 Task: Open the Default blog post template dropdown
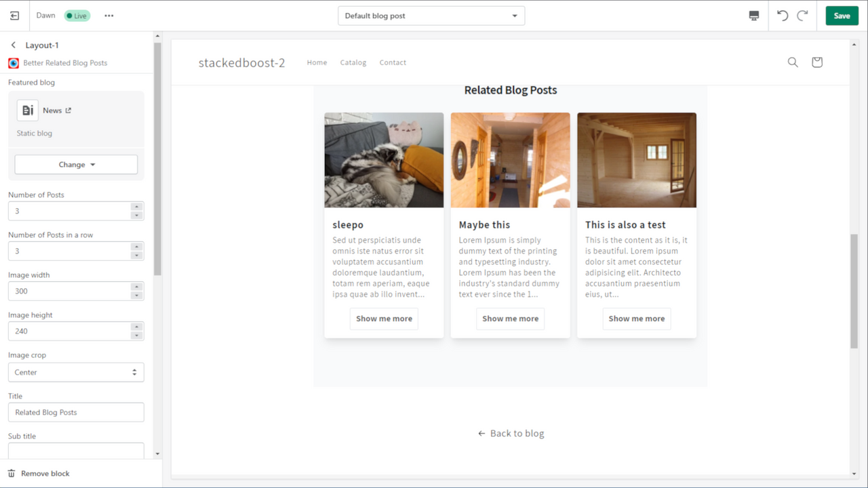(431, 16)
